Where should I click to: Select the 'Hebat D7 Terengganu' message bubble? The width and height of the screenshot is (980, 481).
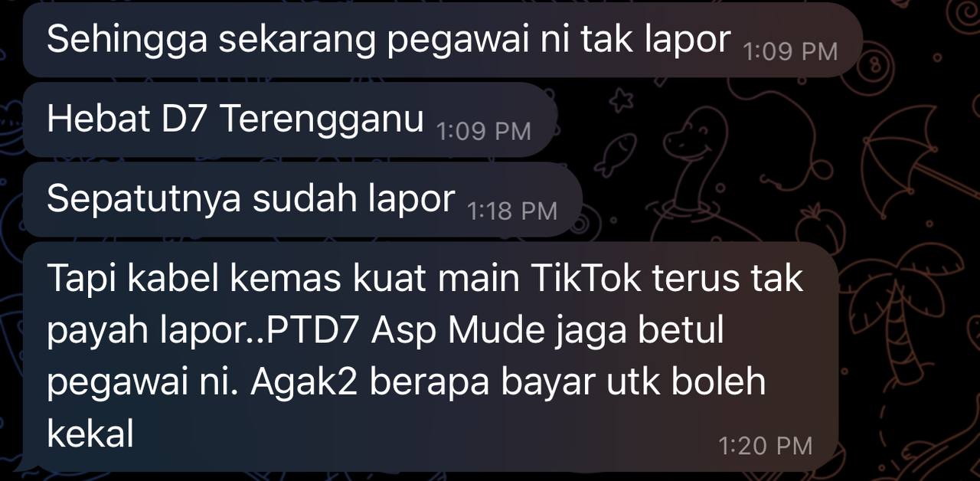[x=289, y=120]
